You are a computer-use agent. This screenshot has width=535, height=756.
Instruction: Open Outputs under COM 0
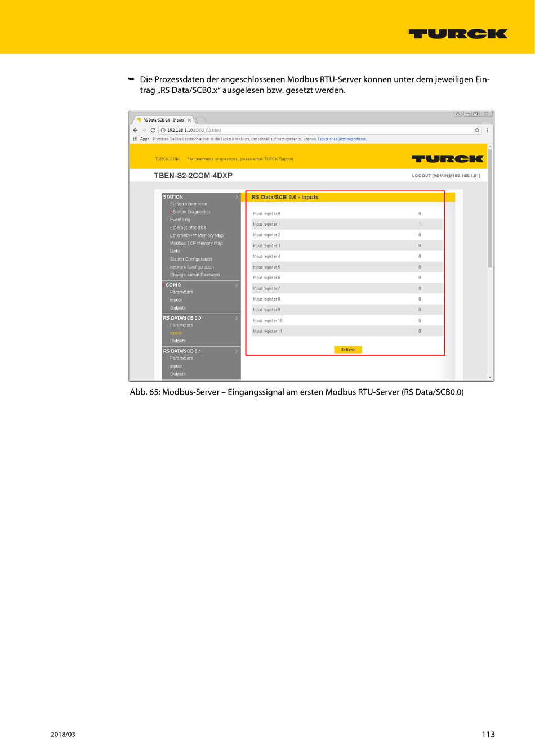pos(178,308)
